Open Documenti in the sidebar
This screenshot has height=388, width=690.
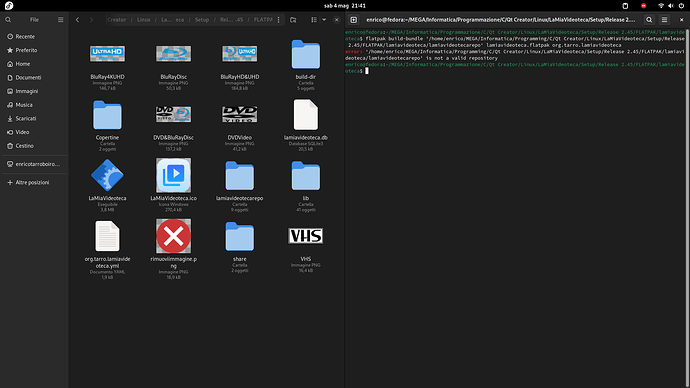tap(35, 77)
